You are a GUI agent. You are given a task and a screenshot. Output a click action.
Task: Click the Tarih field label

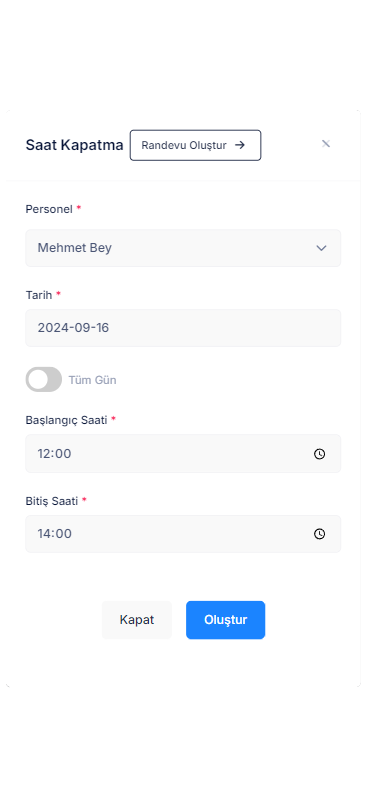pyautogui.click(x=39, y=295)
